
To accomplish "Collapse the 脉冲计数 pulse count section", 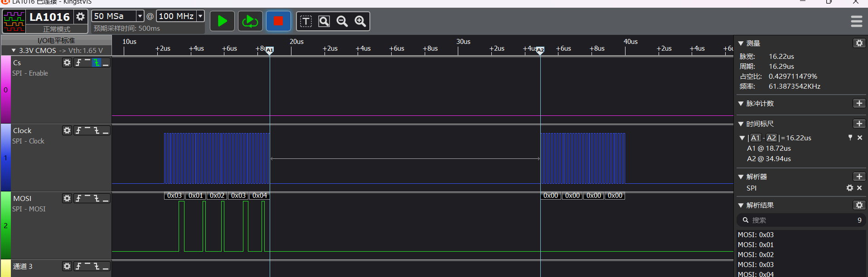I will (741, 104).
